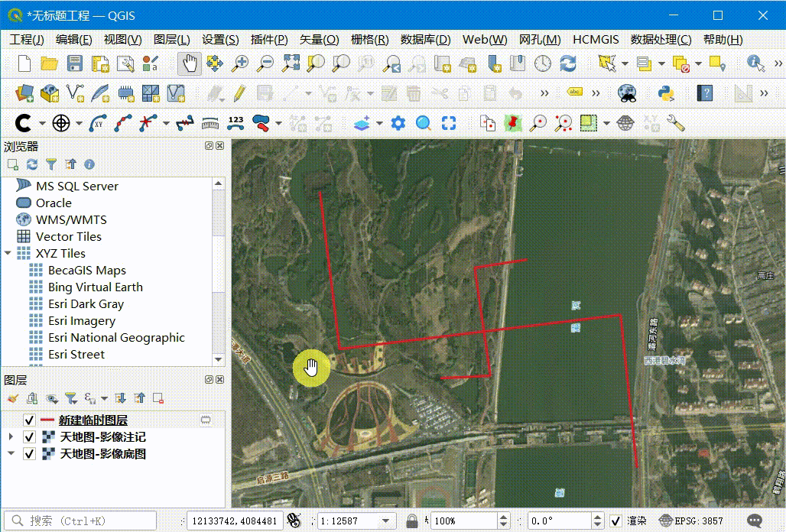Click the Zoom Full extent icon
Image resolution: width=786 pixels, height=532 pixels.
point(291,63)
